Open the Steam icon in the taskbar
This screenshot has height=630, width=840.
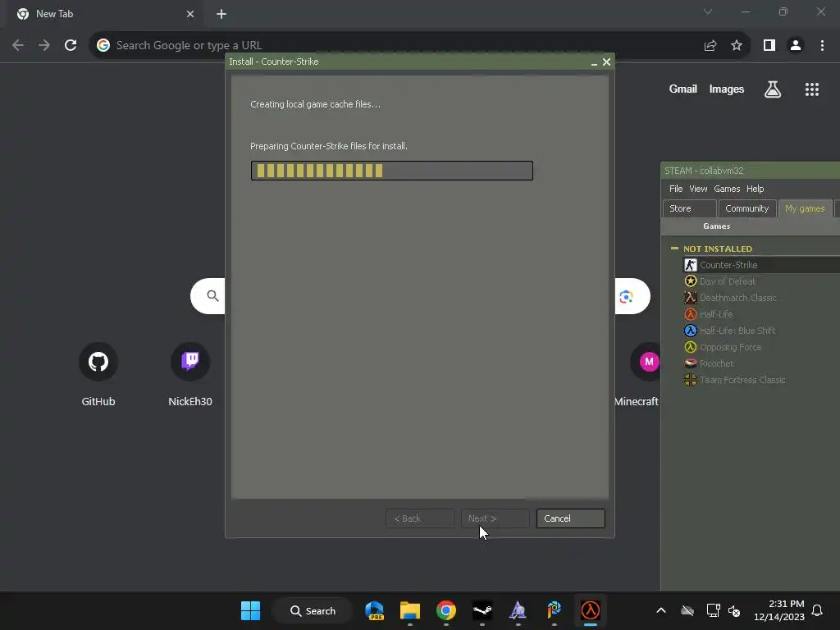point(482,610)
